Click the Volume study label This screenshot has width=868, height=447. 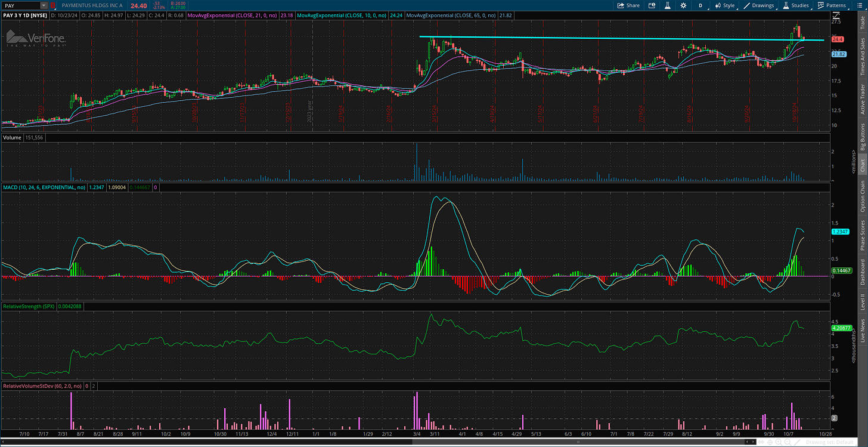pyautogui.click(x=12, y=138)
